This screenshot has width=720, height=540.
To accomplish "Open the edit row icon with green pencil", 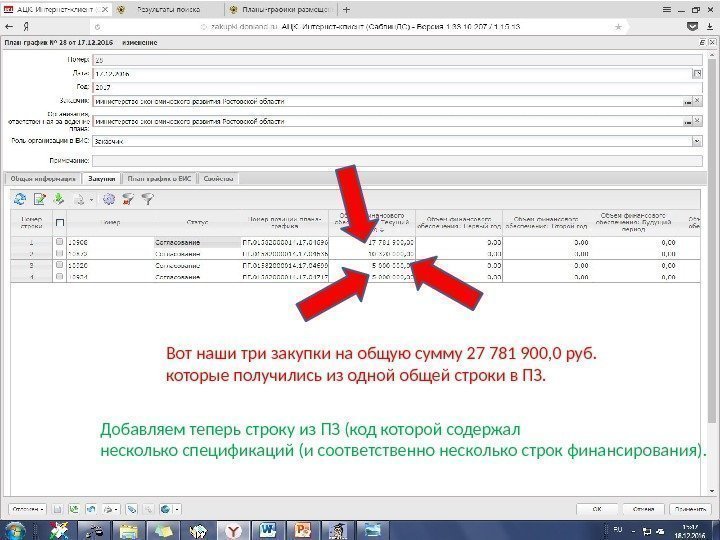I will coord(39,199).
